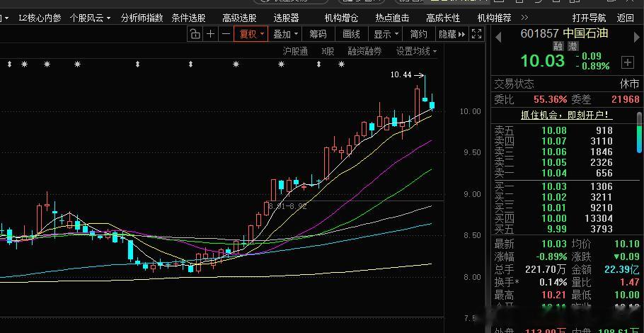Screen dimensions: 644x333
Task: Open 机构增仓 menu item
Action: point(341,18)
